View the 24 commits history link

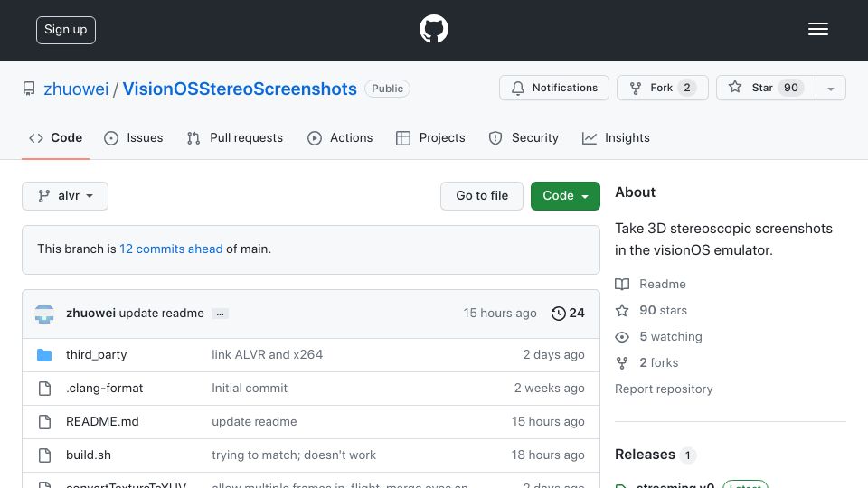(x=568, y=314)
